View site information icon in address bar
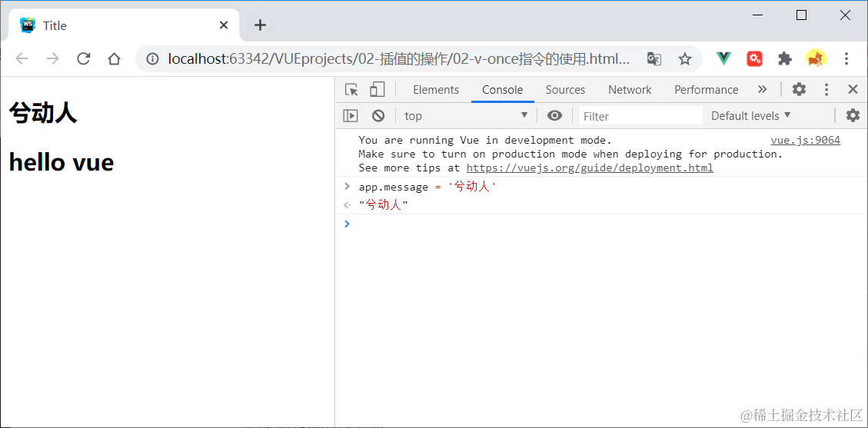This screenshot has width=868, height=428. [x=152, y=58]
